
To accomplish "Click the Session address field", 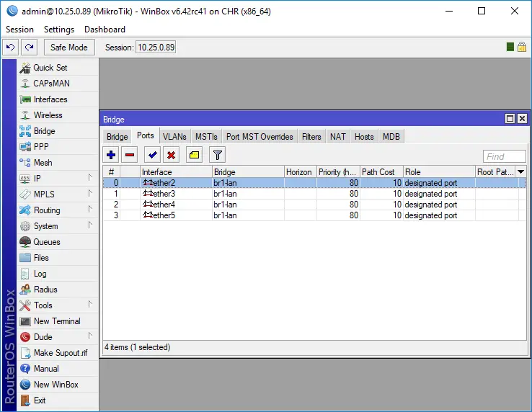I will pos(156,47).
